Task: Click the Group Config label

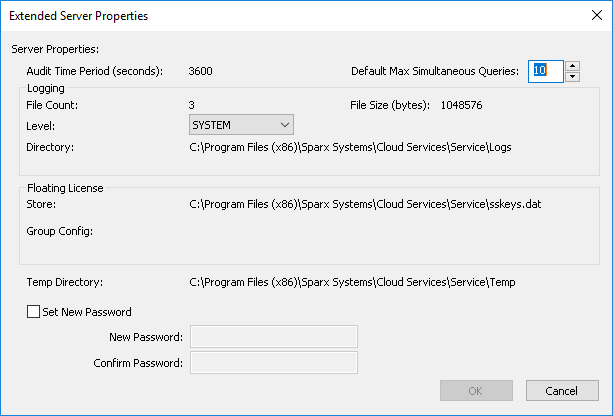Action: click(59, 231)
